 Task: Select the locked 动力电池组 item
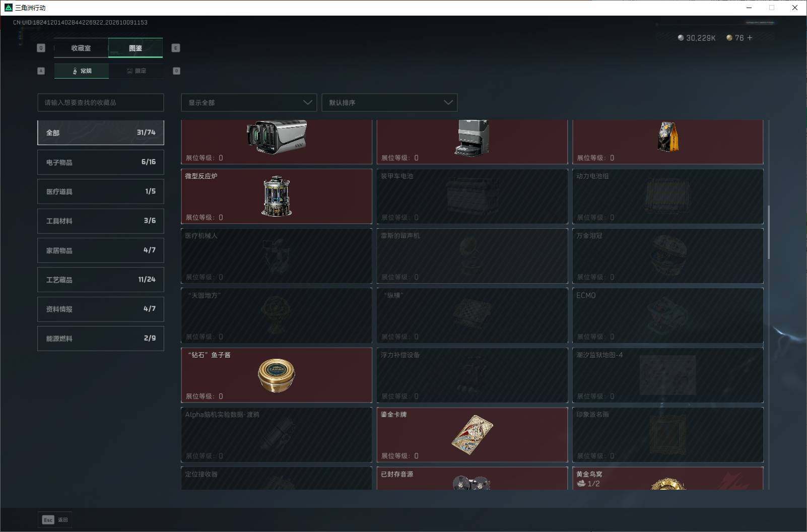tap(668, 196)
